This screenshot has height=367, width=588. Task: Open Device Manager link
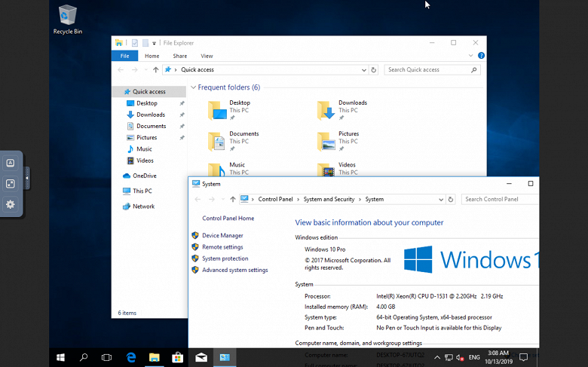[222, 235]
